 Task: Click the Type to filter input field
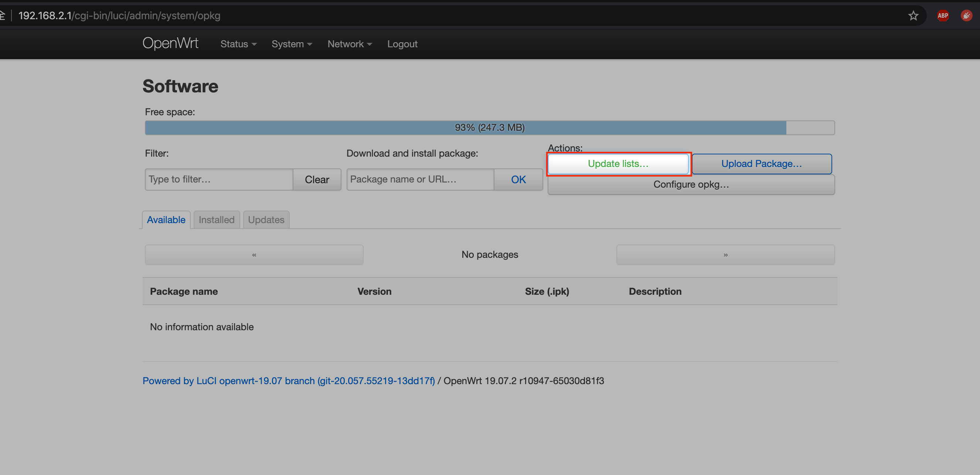(x=219, y=179)
